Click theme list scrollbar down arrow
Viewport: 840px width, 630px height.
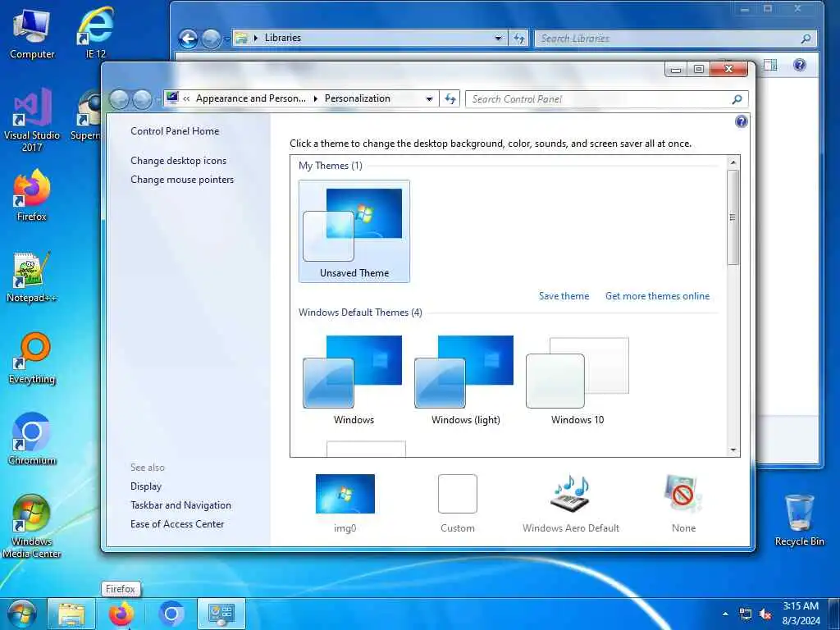click(x=733, y=450)
